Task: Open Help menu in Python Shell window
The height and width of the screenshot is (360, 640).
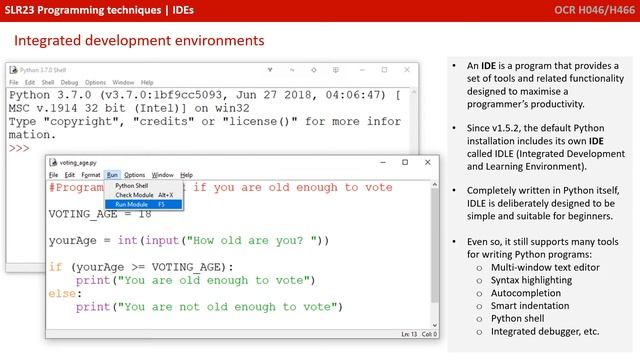Action: pos(147,82)
